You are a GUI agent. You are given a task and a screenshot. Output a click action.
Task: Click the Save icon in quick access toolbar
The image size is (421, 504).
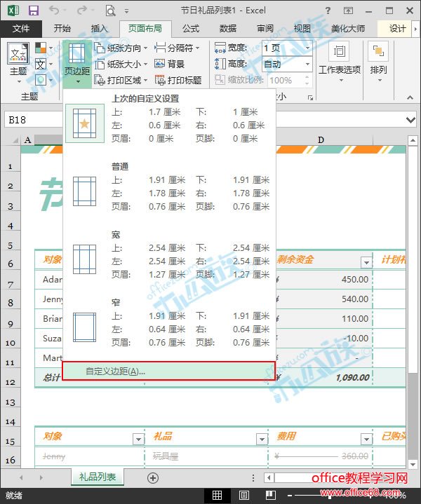[34, 11]
